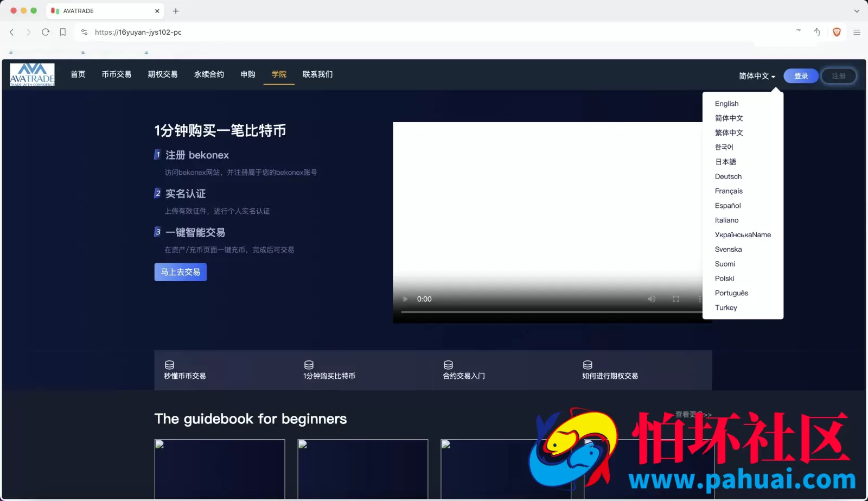Open 永续合约 menu item
This screenshot has height=501, width=868.
209,74
